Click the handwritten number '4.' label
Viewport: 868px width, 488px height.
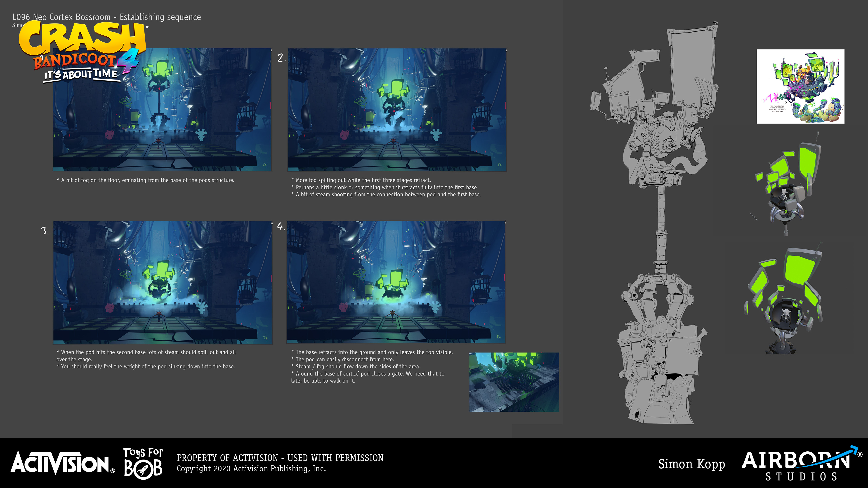(x=281, y=226)
